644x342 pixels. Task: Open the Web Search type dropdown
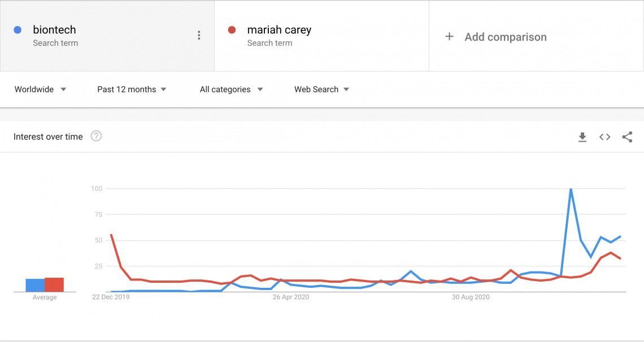click(x=321, y=89)
